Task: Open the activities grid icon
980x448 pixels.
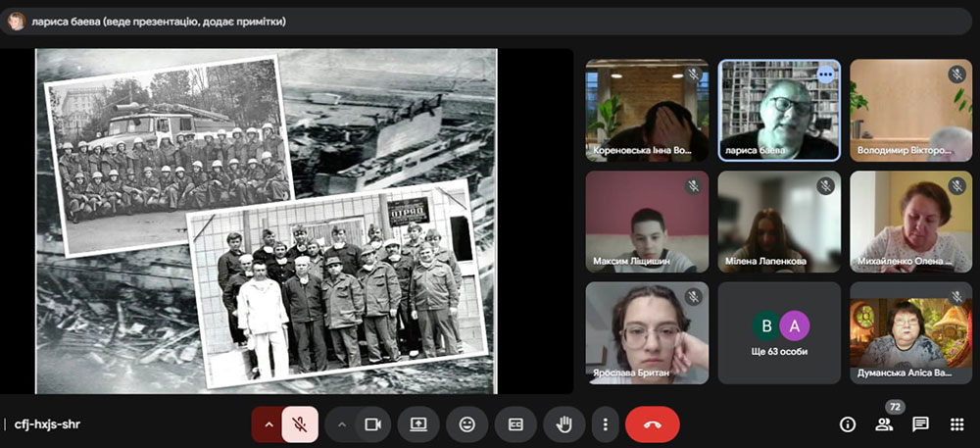Action: coord(956,424)
